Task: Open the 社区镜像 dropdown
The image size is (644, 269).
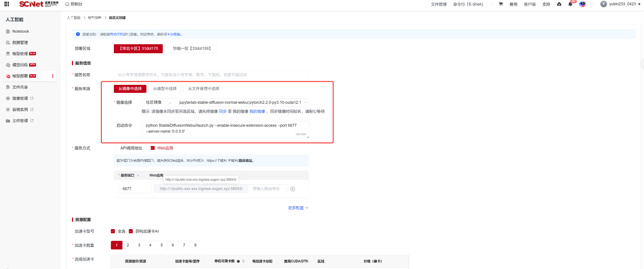Action: (158, 102)
